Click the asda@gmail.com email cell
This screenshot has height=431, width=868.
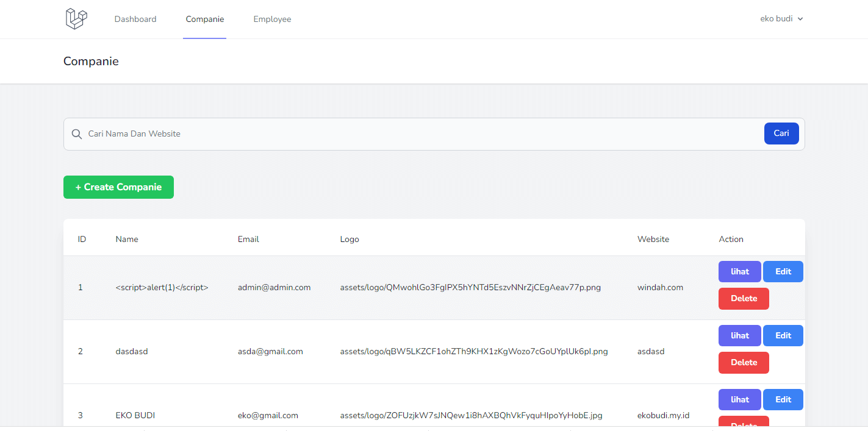[270, 352]
